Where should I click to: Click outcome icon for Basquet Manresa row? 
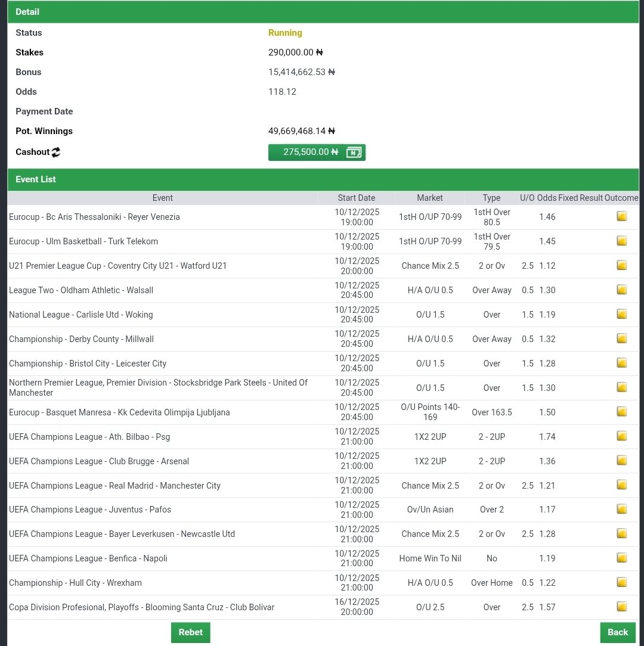tap(622, 412)
